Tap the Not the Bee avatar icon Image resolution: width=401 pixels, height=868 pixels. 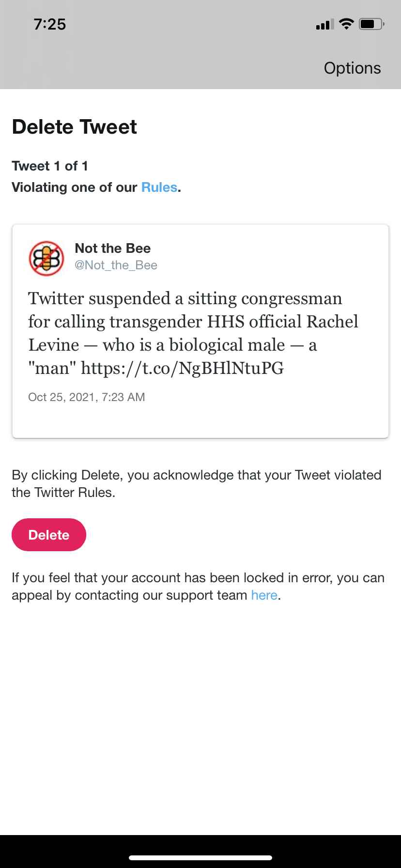pyautogui.click(x=46, y=258)
